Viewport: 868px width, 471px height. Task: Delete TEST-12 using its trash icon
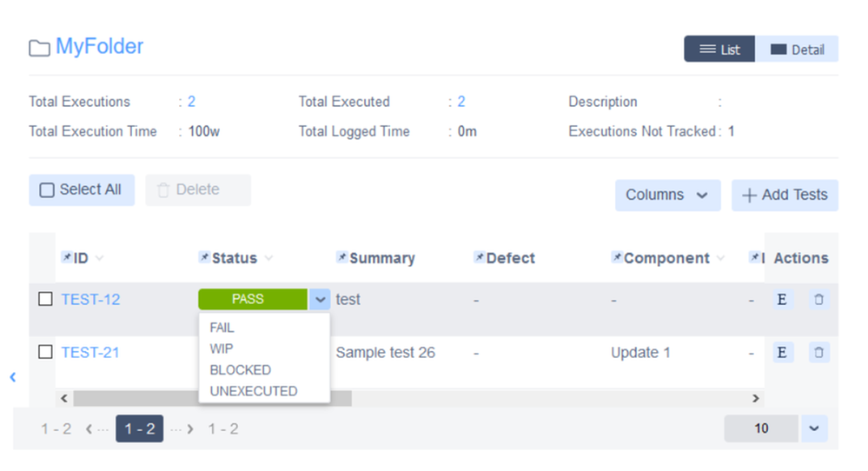pyautogui.click(x=818, y=300)
